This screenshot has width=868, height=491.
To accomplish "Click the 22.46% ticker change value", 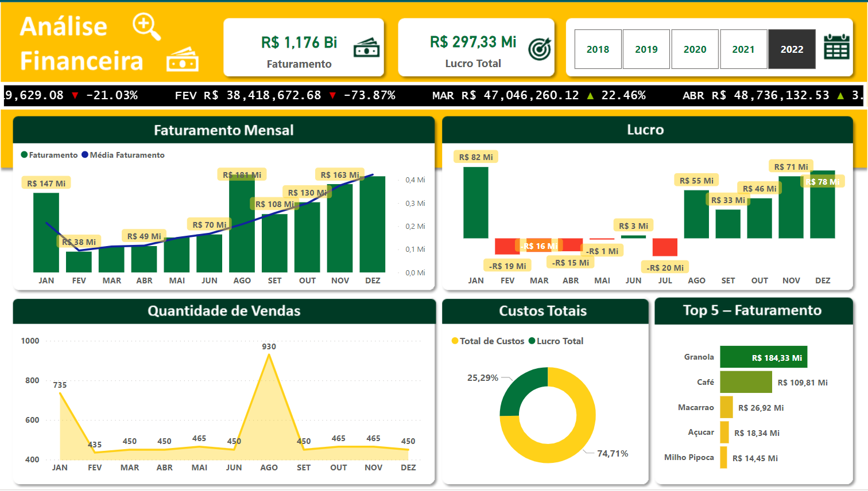I will click(623, 95).
